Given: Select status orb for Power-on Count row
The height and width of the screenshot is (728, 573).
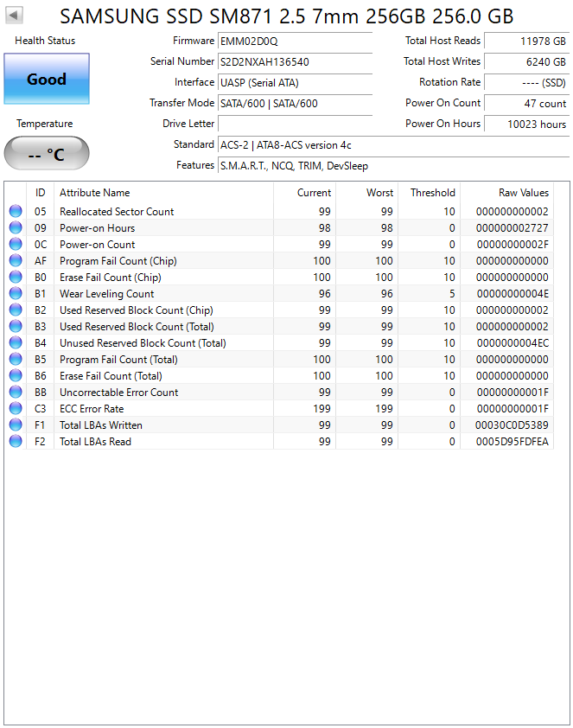Looking at the screenshot, I should (x=16, y=244).
